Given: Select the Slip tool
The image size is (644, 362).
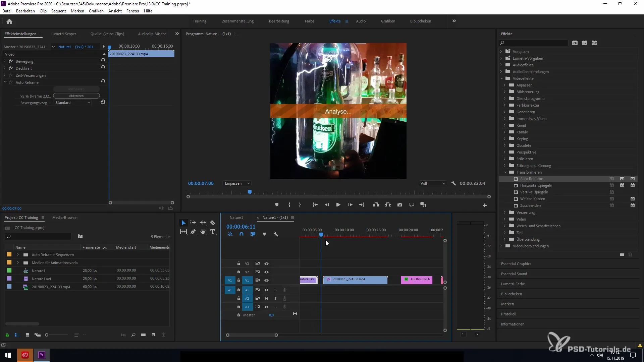Looking at the screenshot, I should click(183, 232).
